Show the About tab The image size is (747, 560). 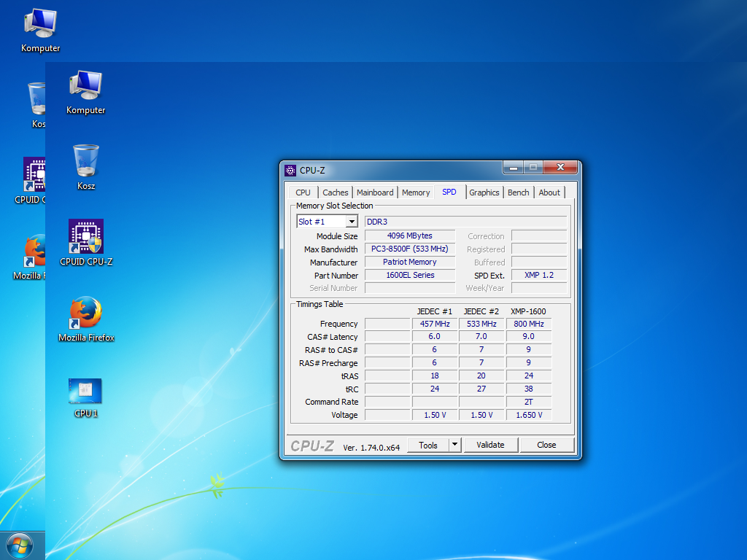(x=549, y=192)
